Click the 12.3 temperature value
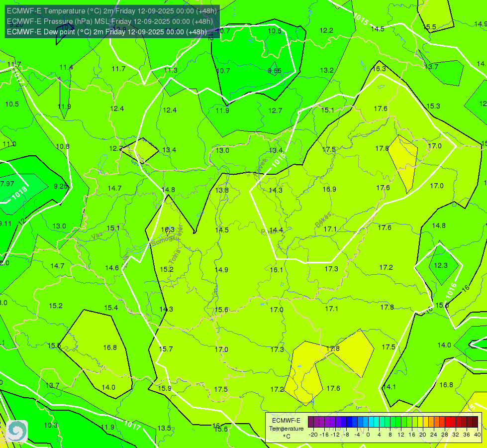The height and width of the screenshot is (448, 487). [x=441, y=265]
